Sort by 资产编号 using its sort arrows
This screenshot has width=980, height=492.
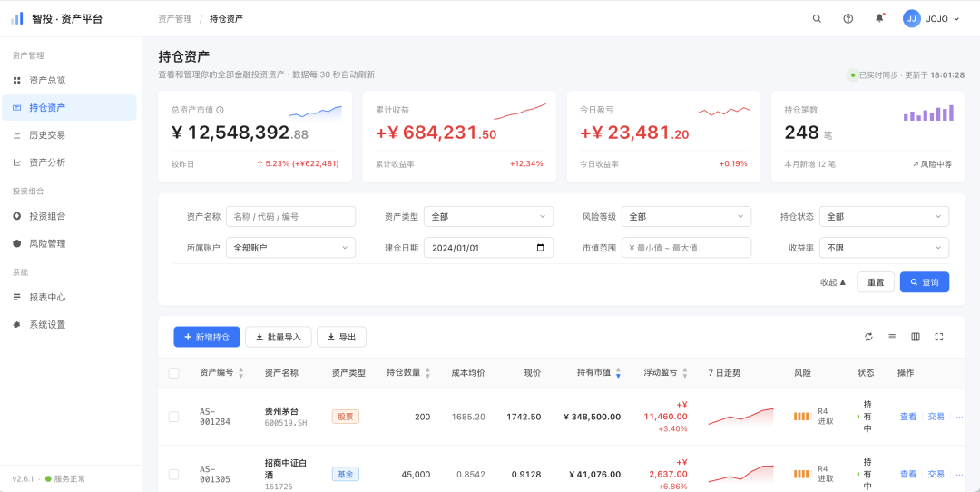point(241,373)
